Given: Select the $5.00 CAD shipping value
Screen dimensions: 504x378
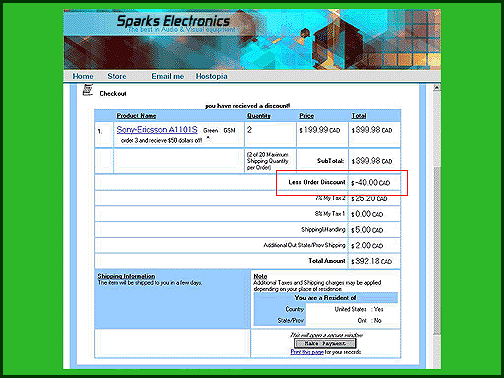Looking at the screenshot, I should pos(367,230).
